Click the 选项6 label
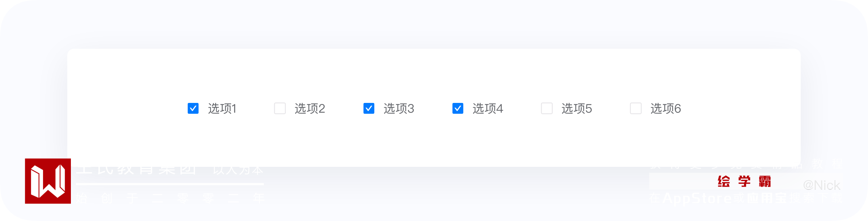 point(666,108)
